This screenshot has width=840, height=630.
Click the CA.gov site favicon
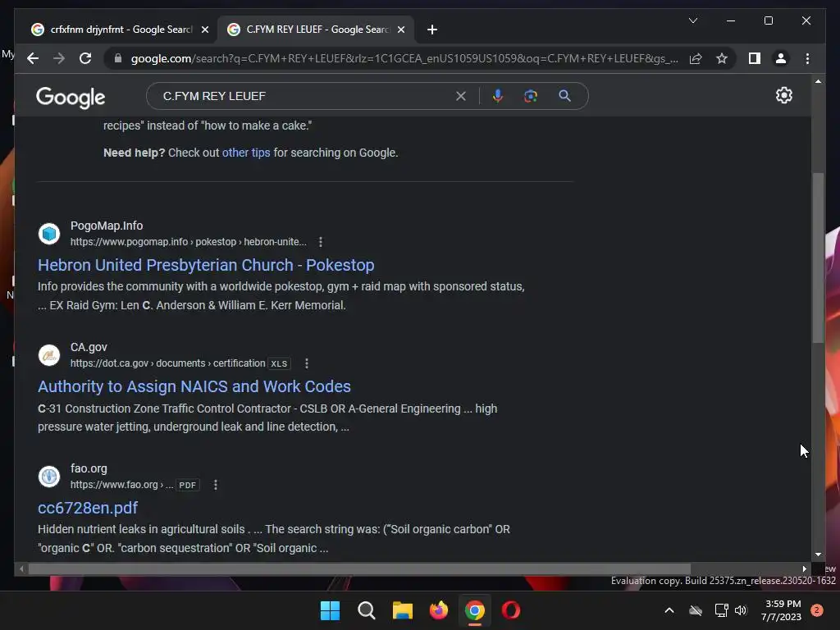[x=49, y=355]
